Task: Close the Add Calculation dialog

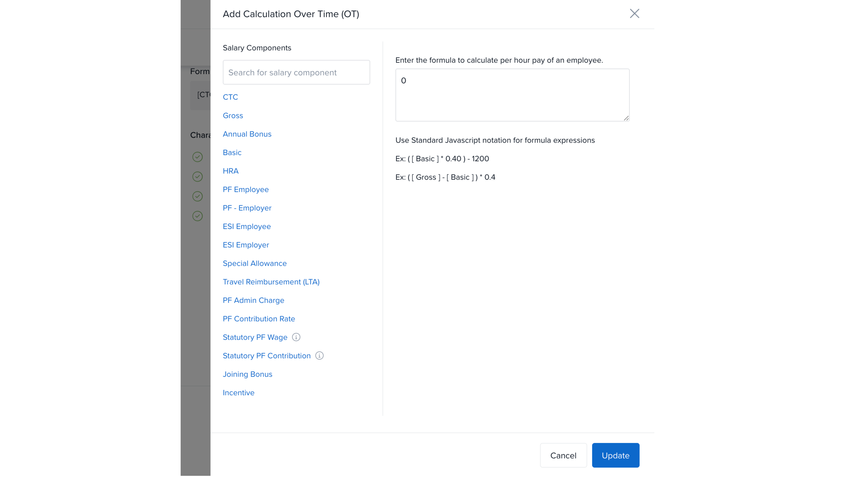Action: click(x=634, y=13)
